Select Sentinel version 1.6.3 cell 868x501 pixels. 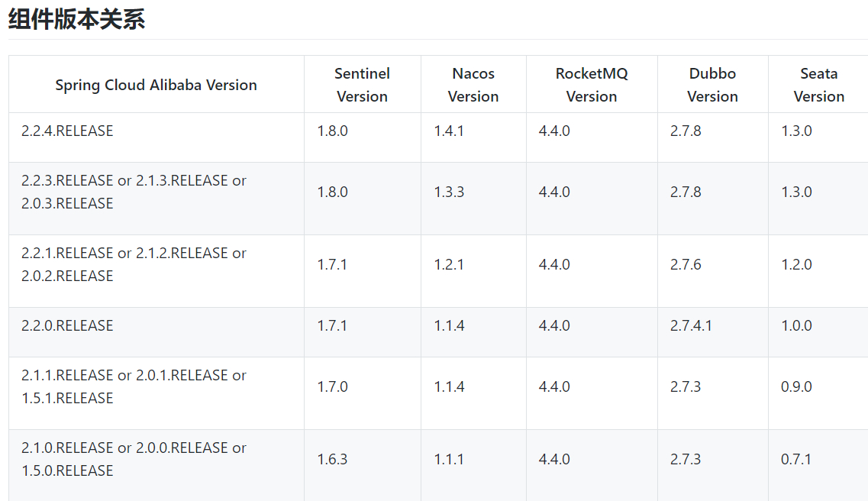(332, 460)
